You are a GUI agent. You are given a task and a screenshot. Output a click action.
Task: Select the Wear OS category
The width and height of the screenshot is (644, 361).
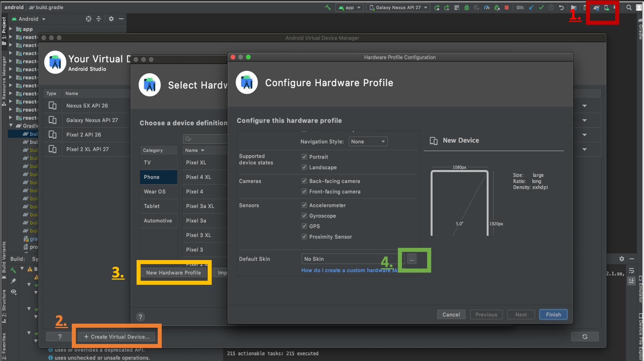pos(158,192)
